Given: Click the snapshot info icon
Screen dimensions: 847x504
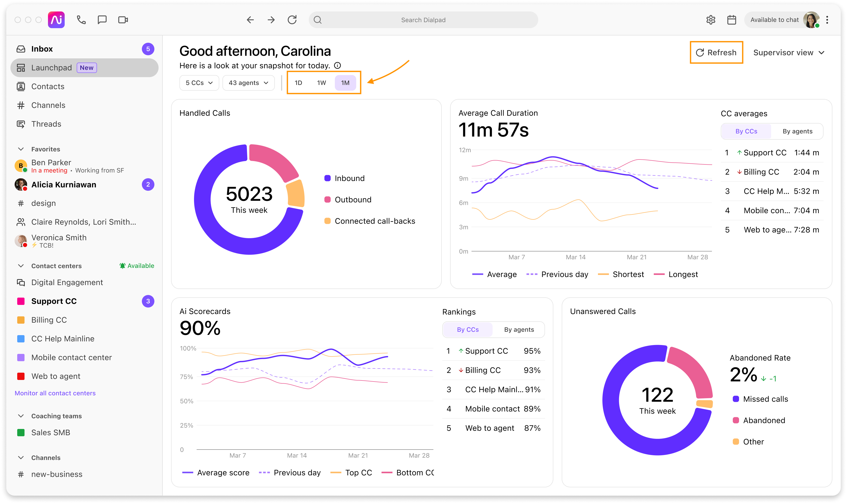Looking at the screenshot, I should [x=337, y=66].
